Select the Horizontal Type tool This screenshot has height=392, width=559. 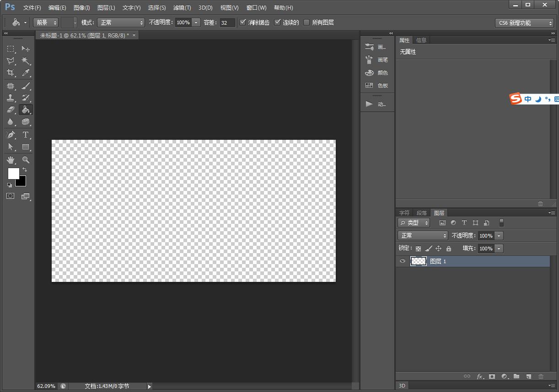coord(26,135)
